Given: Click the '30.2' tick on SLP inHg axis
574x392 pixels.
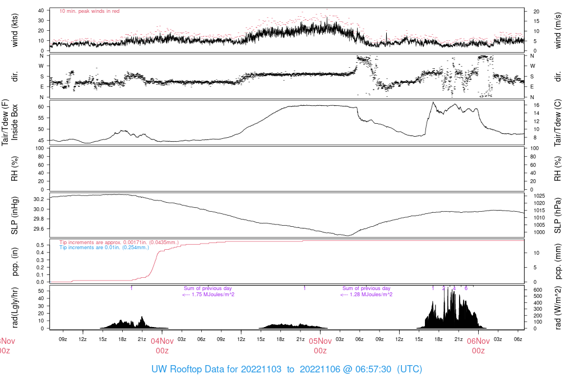Looking at the screenshot, I should (39, 199).
